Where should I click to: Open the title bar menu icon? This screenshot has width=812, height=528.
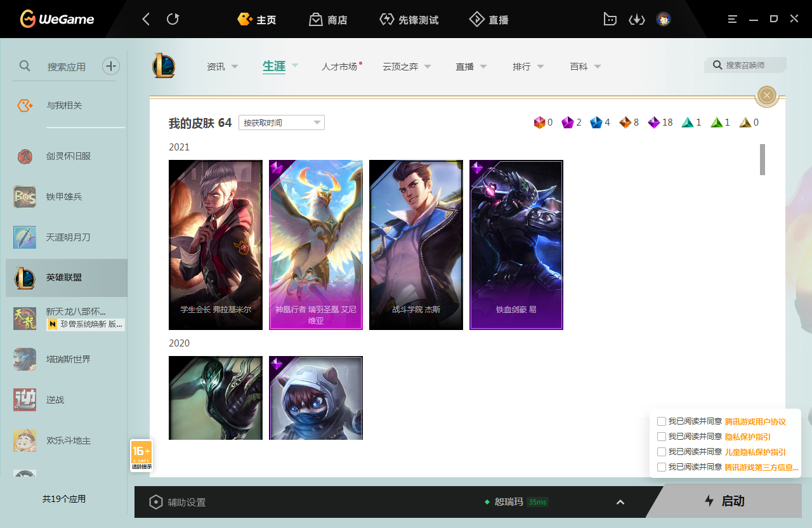tap(733, 19)
